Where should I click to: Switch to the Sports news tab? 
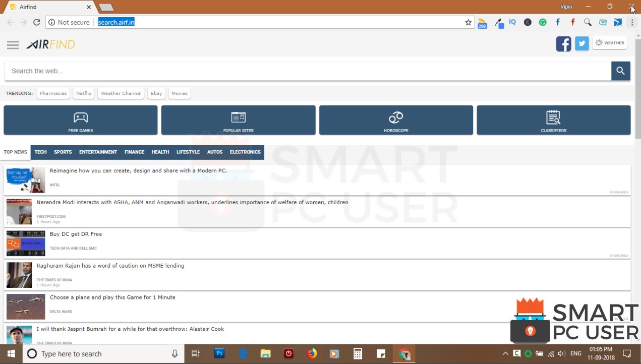(x=63, y=152)
